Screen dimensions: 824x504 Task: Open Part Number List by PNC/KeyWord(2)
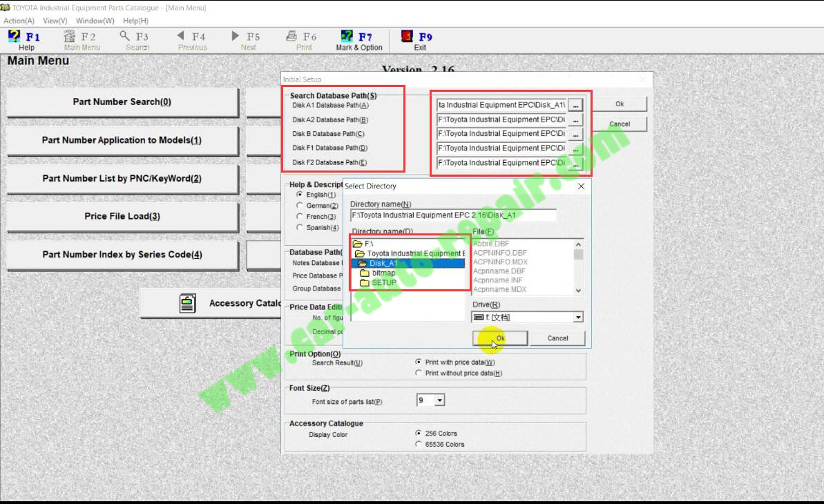coord(122,179)
